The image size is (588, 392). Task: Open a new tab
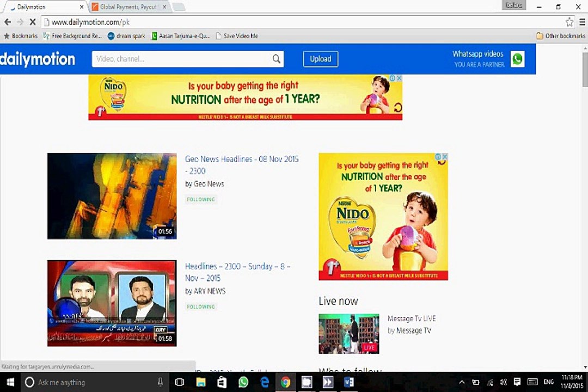pyautogui.click(x=179, y=7)
